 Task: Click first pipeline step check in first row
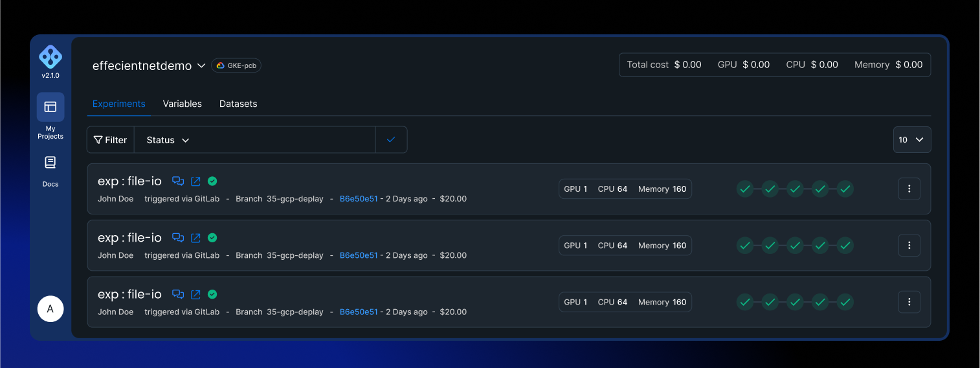click(x=745, y=189)
